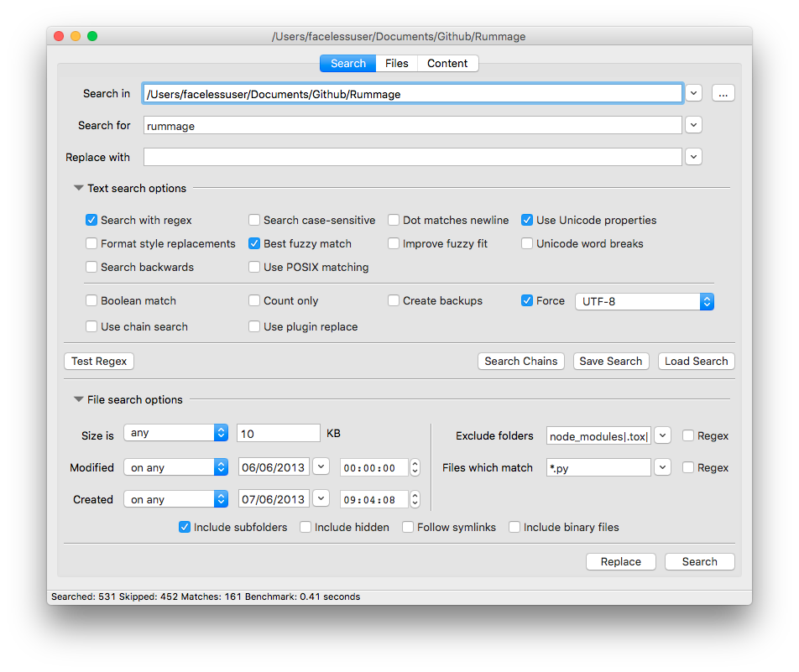Open the Size is comparison dropdown
Viewport: 799px width, 672px height.
(175, 433)
